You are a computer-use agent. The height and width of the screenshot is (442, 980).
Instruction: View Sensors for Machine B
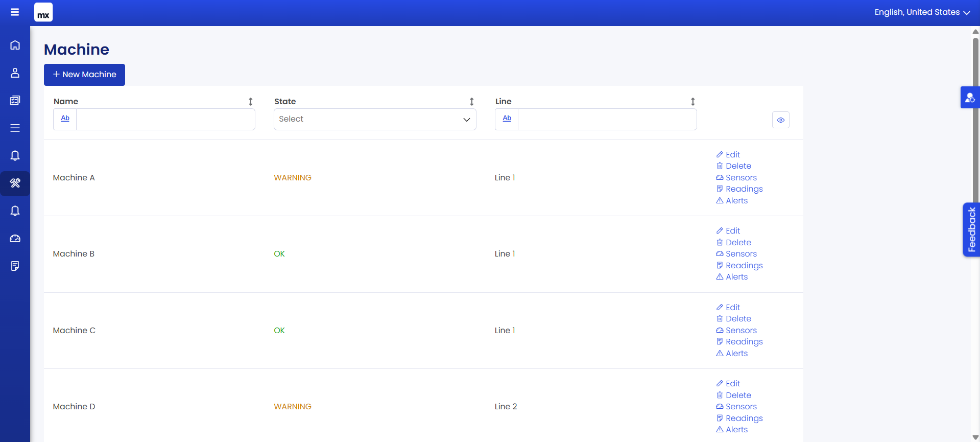[736, 254]
